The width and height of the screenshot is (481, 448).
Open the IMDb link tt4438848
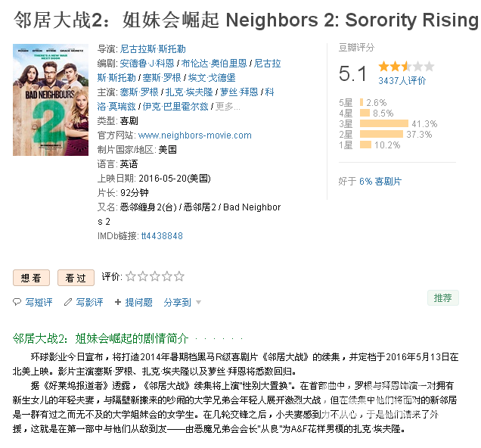[x=162, y=236]
